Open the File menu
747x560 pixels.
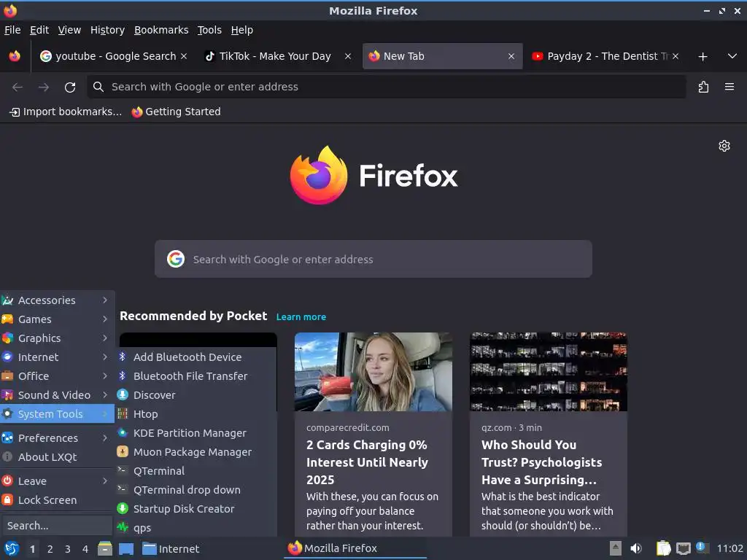point(12,30)
